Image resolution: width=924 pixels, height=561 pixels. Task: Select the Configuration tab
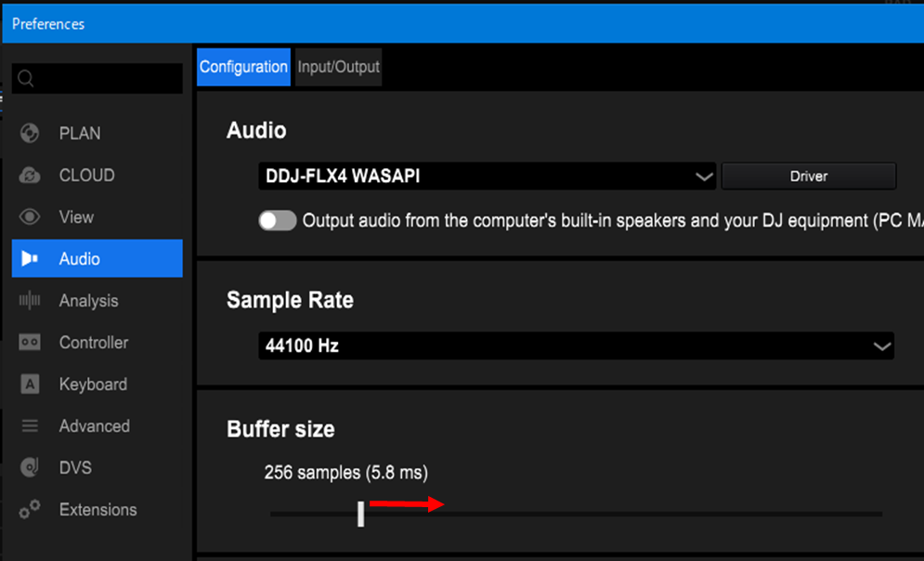tap(243, 67)
